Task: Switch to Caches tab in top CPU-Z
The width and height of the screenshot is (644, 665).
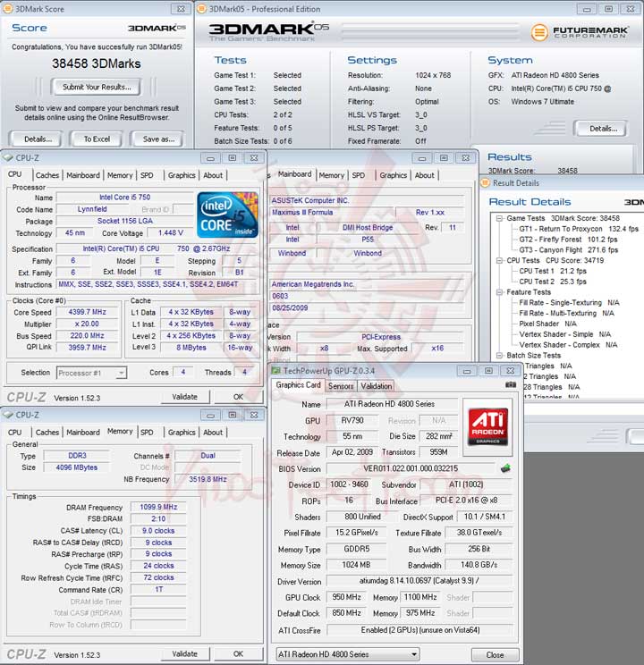Action: point(47,175)
